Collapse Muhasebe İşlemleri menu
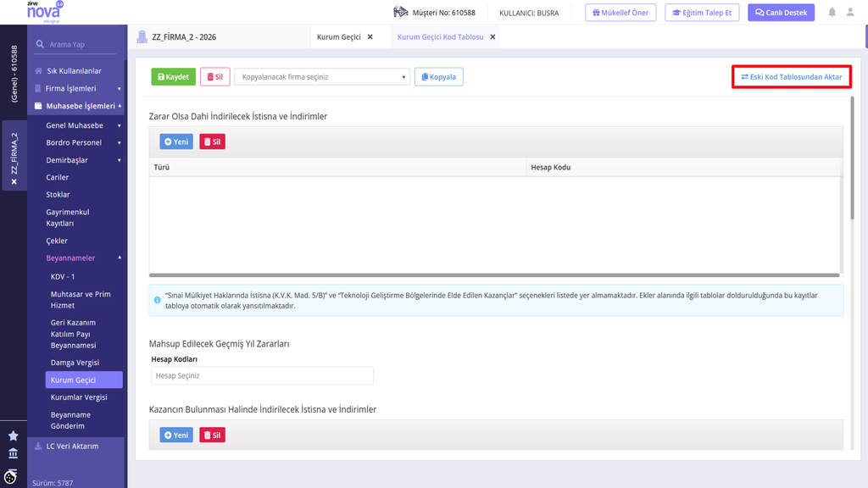Screen dimensions: 868x488 (x=120, y=106)
